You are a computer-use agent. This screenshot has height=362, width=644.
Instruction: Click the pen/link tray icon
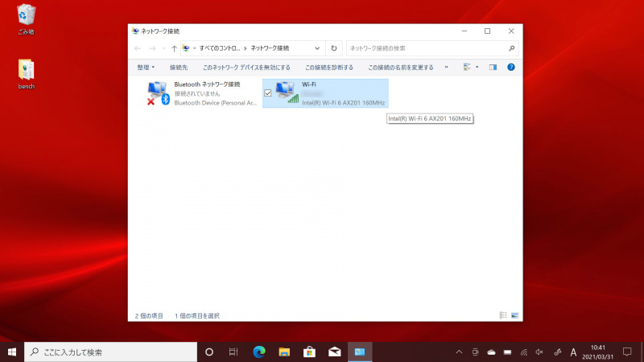pos(557,352)
